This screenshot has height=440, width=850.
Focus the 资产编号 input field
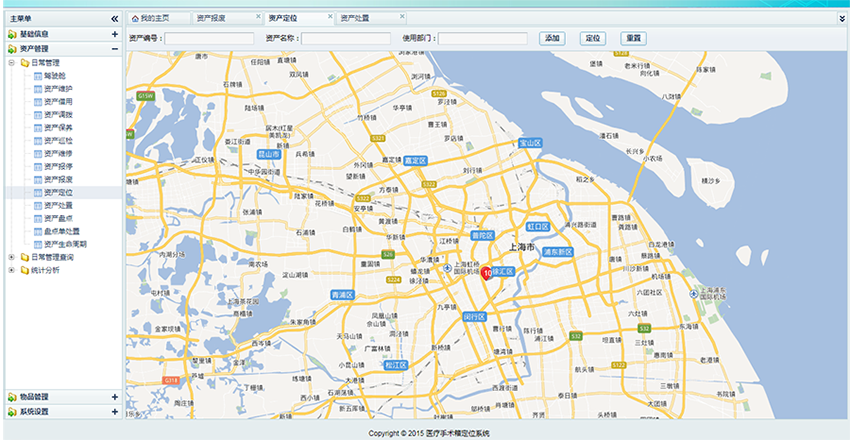pyautogui.click(x=209, y=38)
